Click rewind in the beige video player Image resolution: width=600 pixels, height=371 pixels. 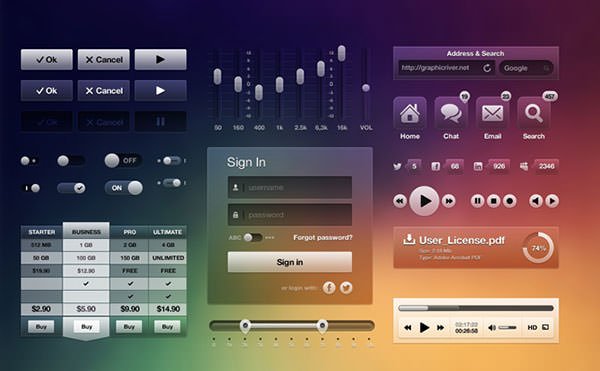(408, 327)
